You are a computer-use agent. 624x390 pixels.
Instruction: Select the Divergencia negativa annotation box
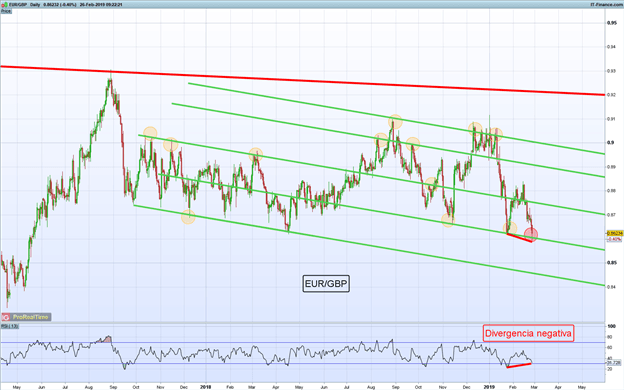(x=528, y=333)
